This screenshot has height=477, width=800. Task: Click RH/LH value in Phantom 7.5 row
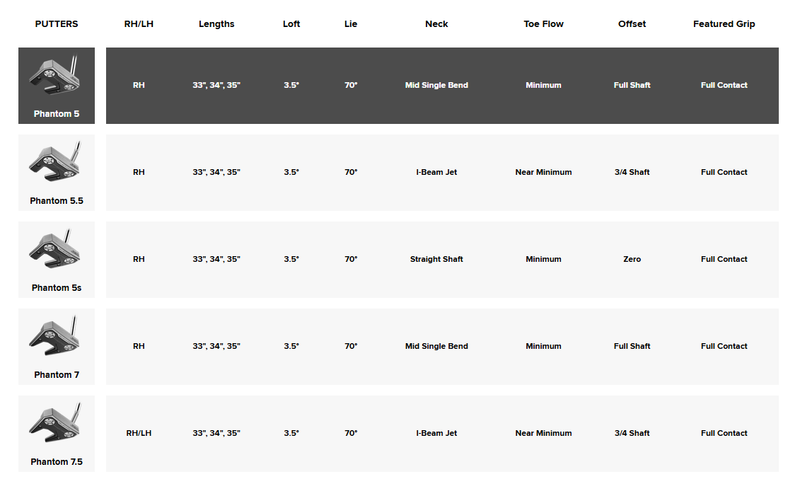[139, 433]
